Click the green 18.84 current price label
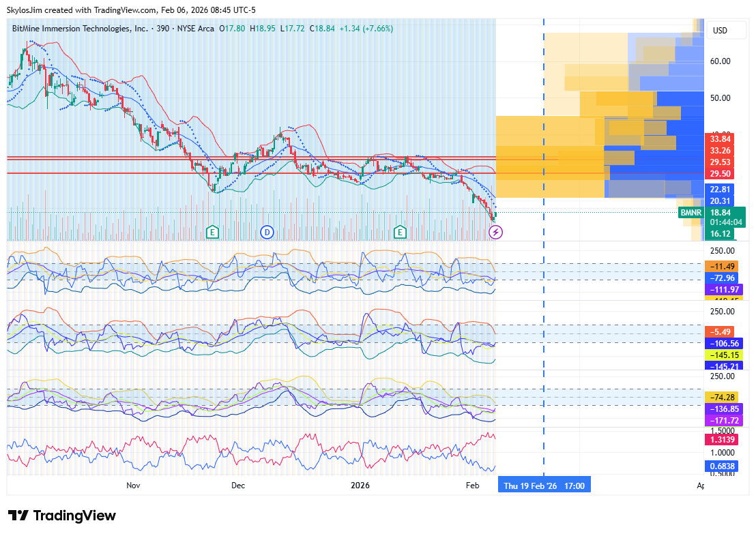756x536 pixels. (722, 212)
